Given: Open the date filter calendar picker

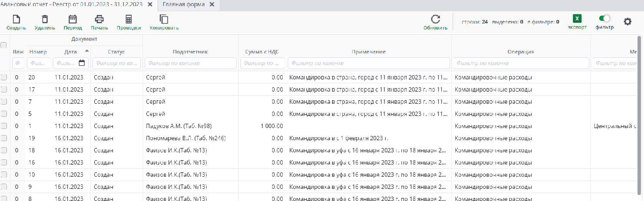Looking at the screenshot, I should (x=82, y=63).
